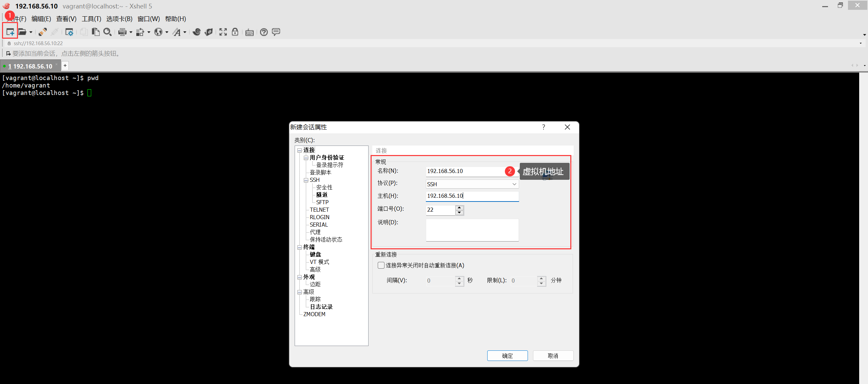The height and width of the screenshot is (384, 868).
Task: Open the dropdown beside the print icon
Action: 131,32
